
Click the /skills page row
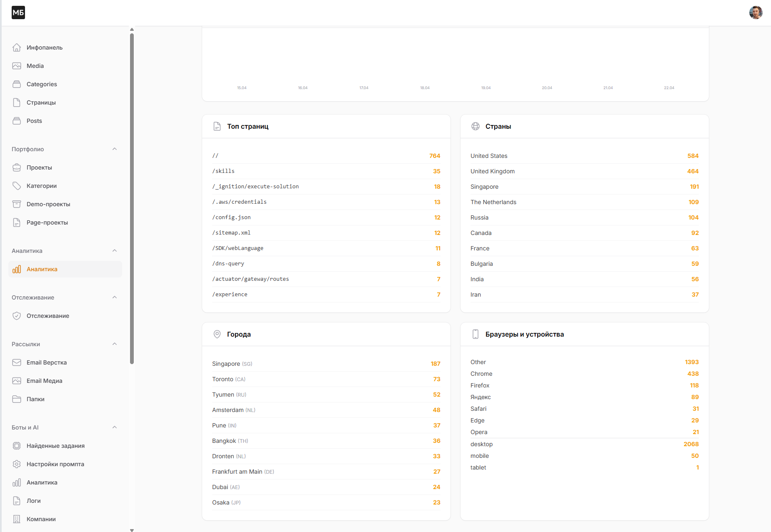326,171
